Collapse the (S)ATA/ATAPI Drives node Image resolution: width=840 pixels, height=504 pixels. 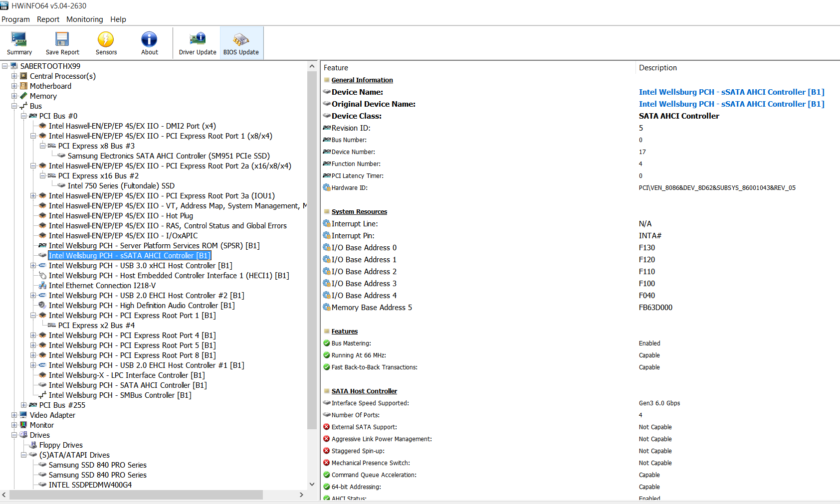pyautogui.click(x=23, y=455)
